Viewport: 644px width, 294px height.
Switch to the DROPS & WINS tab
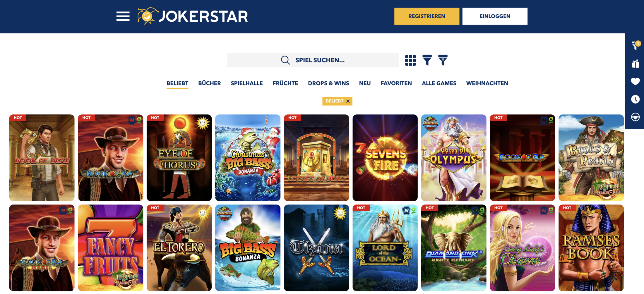pyautogui.click(x=328, y=83)
